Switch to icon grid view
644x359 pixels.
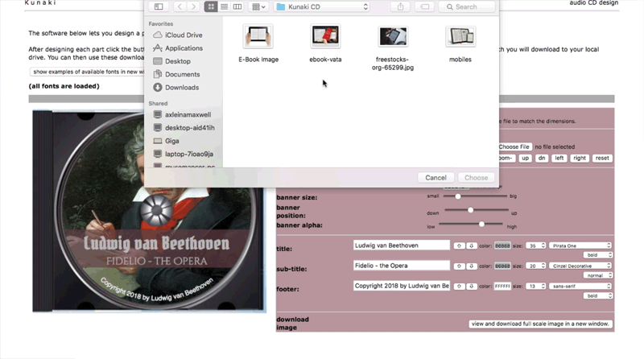coord(211,6)
